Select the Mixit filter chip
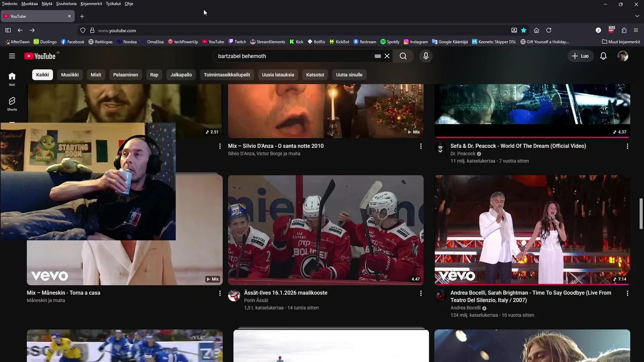Viewport: 644px width, 362px height. click(96, 75)
